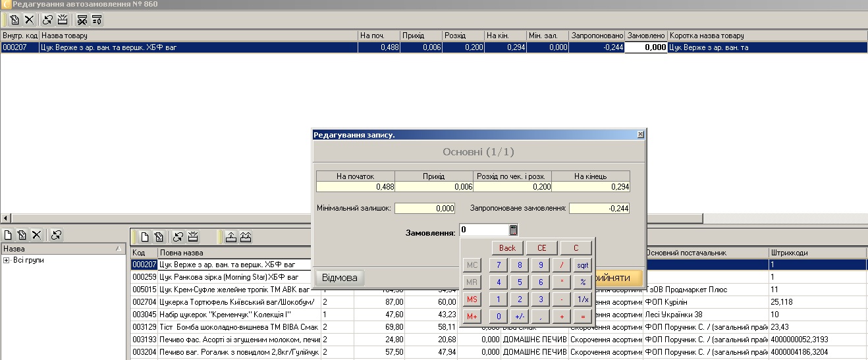Close the 'Редагування запису' dialog

pos(640,134)
